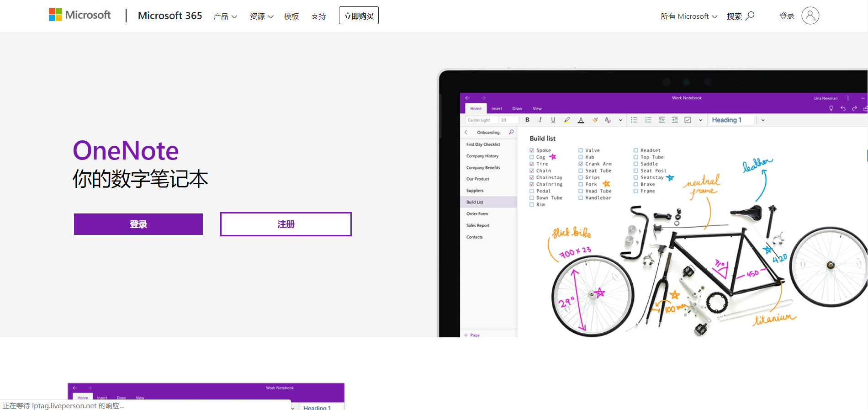Open the font size 20 dropdown
This screenshot has height=410, width=868.
coord(509,120)
